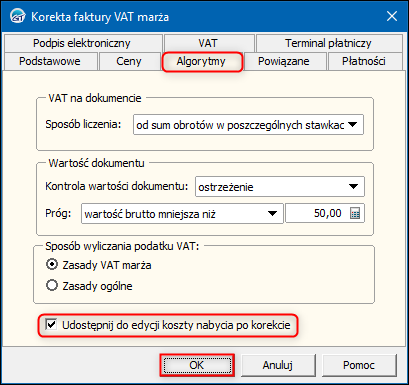The height and width of the screenshot is (385, 409).
Task: Switch to the Terminal płatniczy tab
Action: pyautogui.click(x=329, y=43)
